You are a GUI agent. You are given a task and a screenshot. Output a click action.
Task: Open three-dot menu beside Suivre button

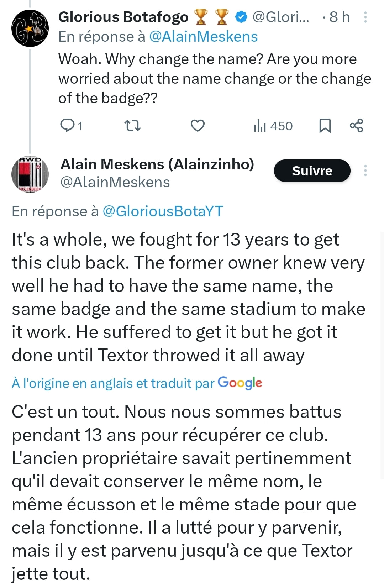pyautogui.click(x=365, y=170)
